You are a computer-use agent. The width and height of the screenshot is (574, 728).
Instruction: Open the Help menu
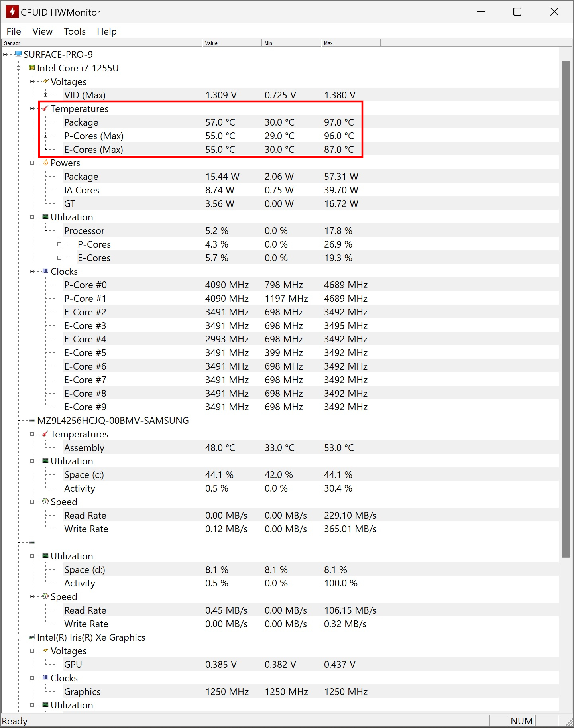[107, 31]
